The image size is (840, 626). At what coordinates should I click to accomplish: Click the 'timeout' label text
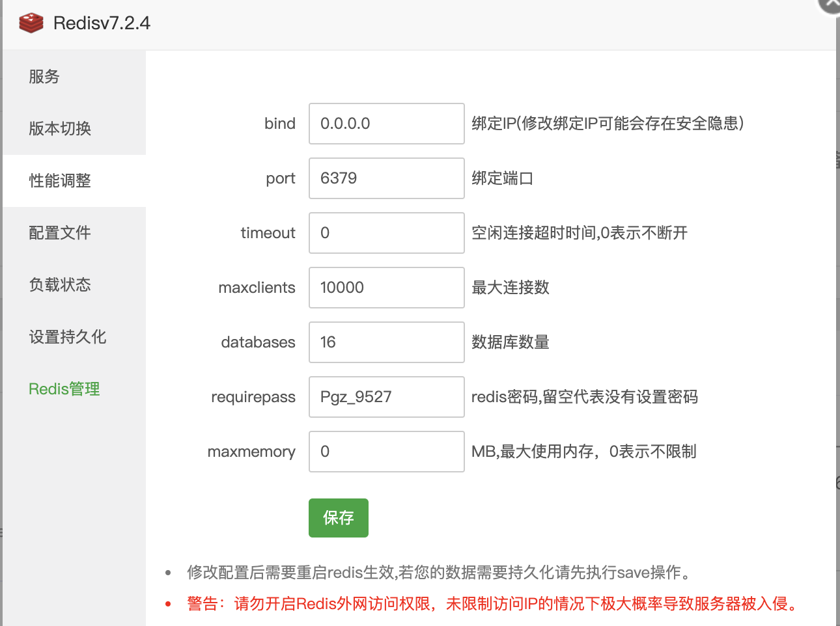point(268,233)
